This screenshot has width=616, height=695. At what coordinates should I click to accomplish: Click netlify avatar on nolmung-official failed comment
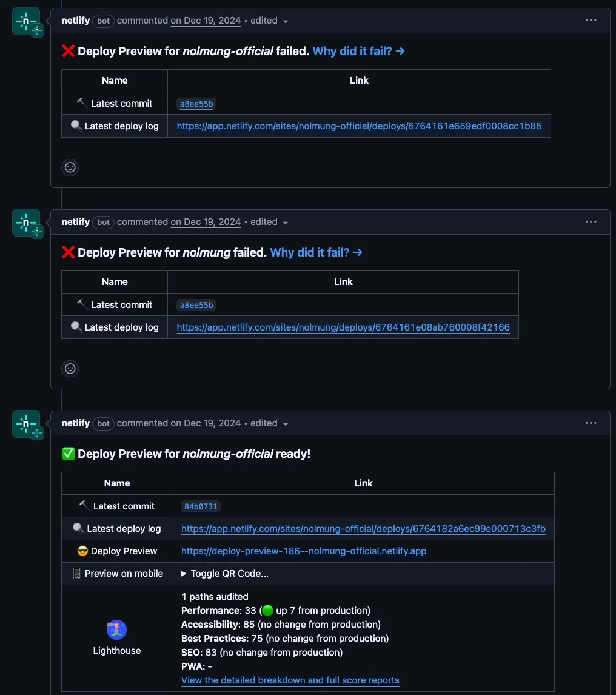[26, 22]
